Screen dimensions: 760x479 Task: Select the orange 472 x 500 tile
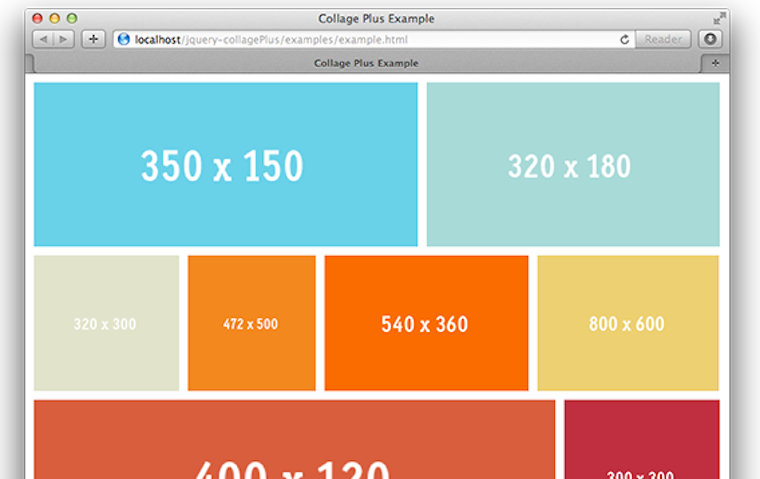pyautogui.click(x=252, y=323)
